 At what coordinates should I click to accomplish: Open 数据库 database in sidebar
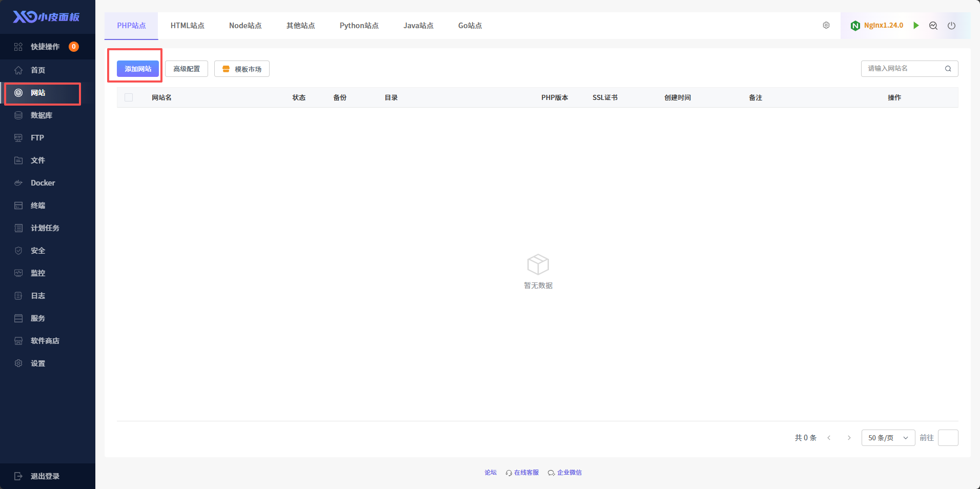[41, 115]
